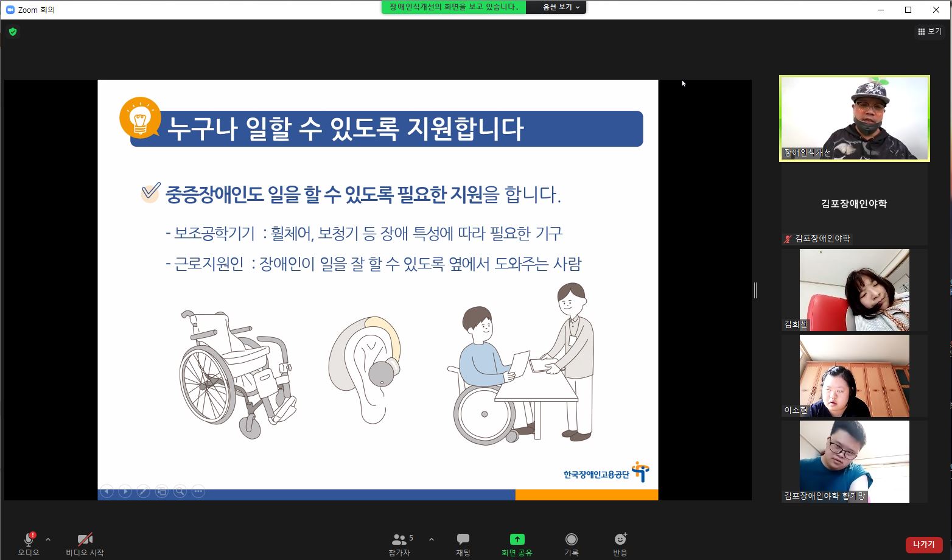Start recording with the 기록 button
This screenshot has width=952, height=560.
571,544
